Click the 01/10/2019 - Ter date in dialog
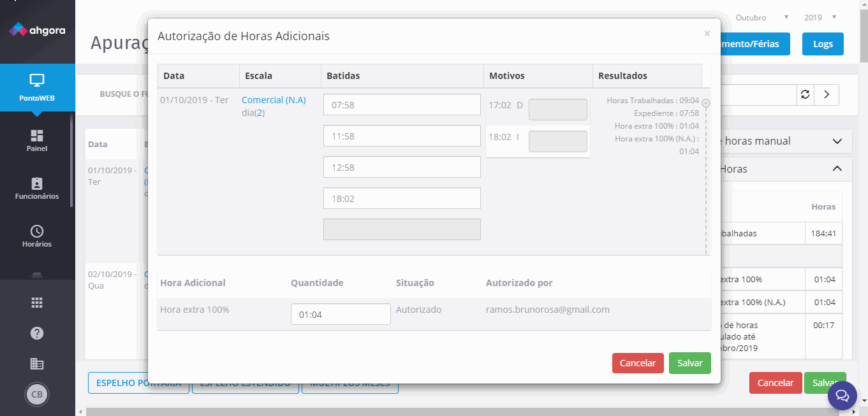Viewport: 868px width, 416px height. tap(195, 100)
